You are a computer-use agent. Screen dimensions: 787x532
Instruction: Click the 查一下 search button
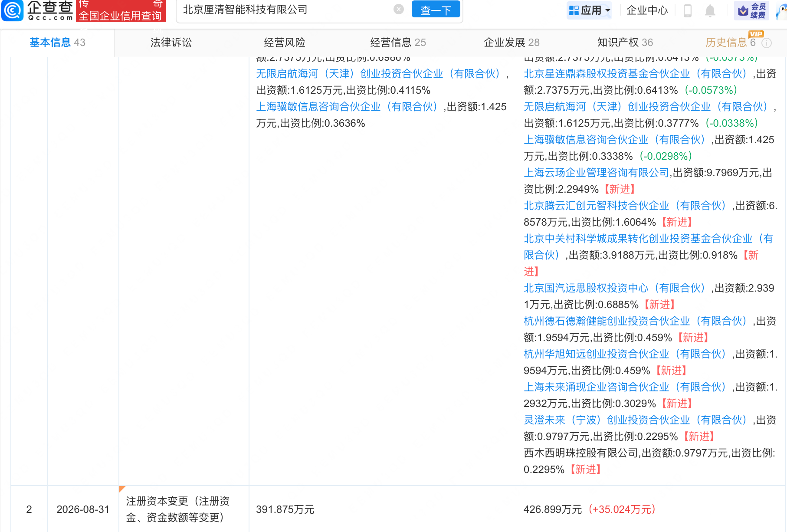[436, 10]
